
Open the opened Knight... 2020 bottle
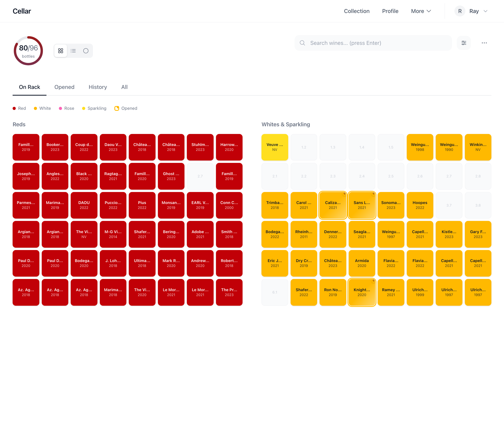point(362,292)
